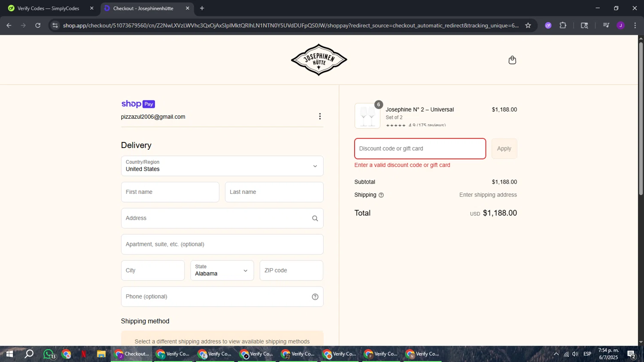Open Shop Pay account options three-dot menu

click(320, 117)
